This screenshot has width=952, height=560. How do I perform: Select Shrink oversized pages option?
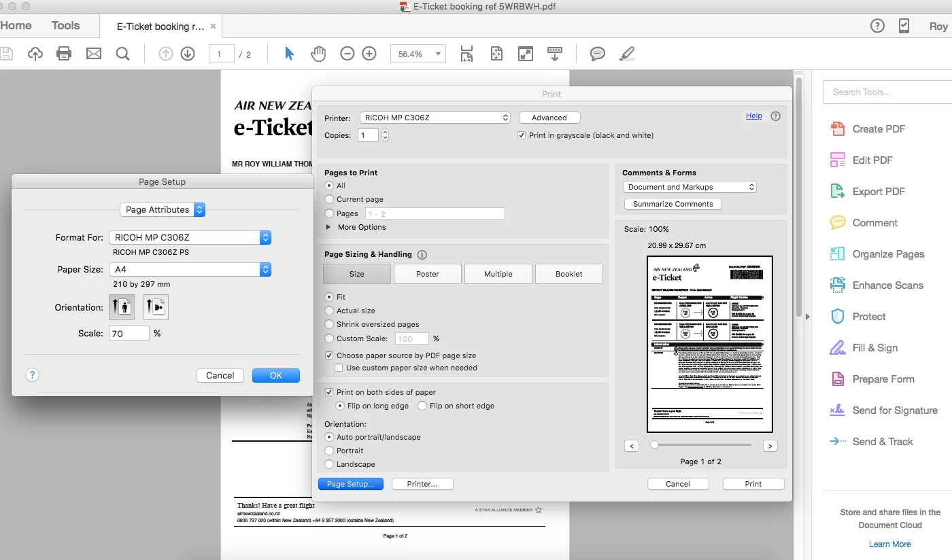click(x=329, y=324)
